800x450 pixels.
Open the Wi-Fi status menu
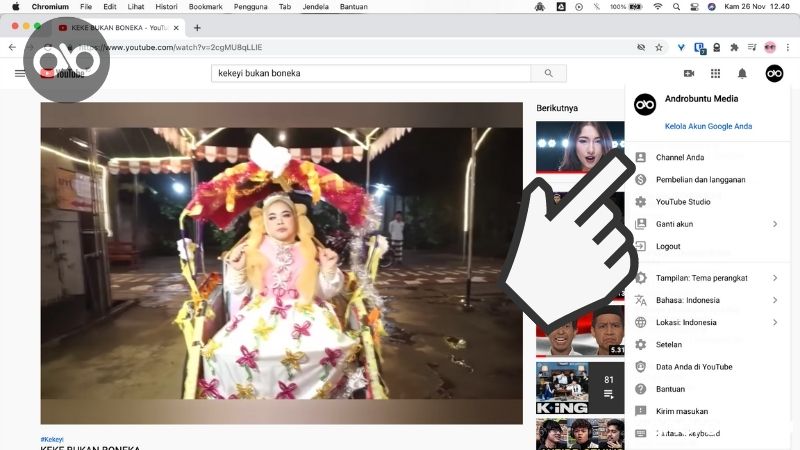coord(658,7)
